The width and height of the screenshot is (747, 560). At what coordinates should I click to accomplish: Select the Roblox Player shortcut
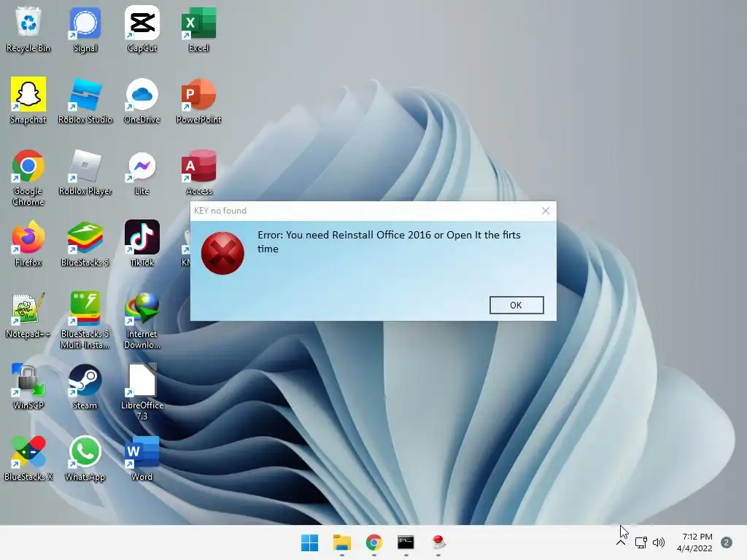(x=85, y=172)
